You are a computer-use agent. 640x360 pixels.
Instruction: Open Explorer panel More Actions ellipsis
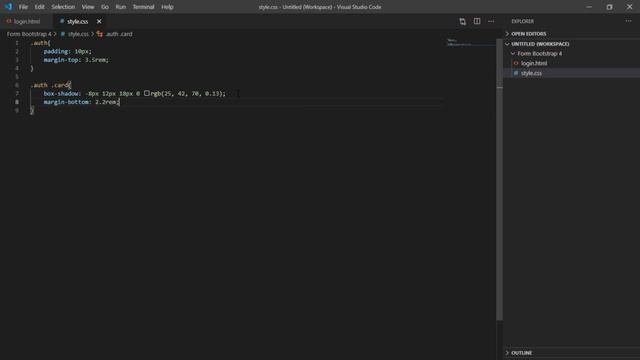point(629,21)
